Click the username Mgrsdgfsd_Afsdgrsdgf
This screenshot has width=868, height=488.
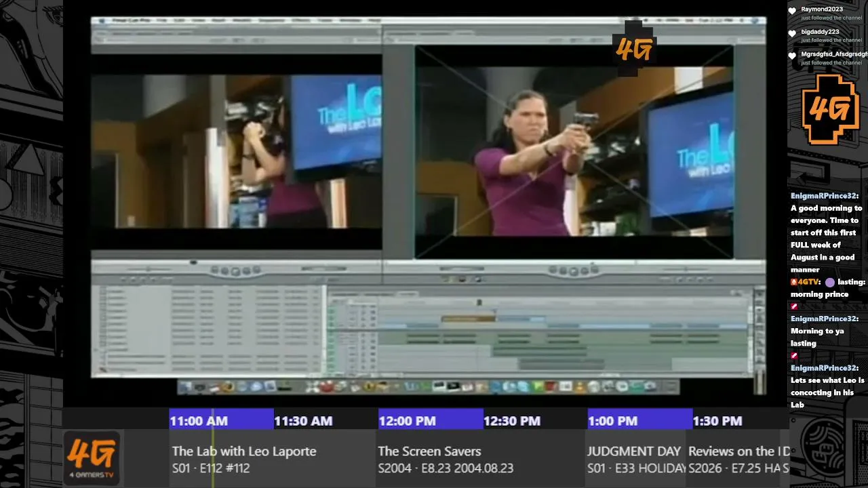pyautogui.click(x=834, y=54)
